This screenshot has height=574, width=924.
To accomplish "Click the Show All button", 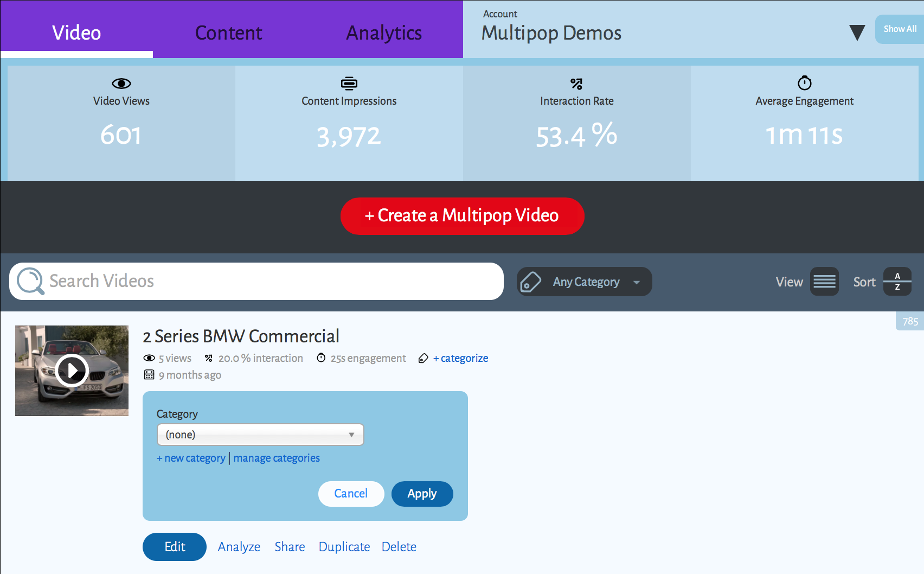I will click(x=900, y=29).
